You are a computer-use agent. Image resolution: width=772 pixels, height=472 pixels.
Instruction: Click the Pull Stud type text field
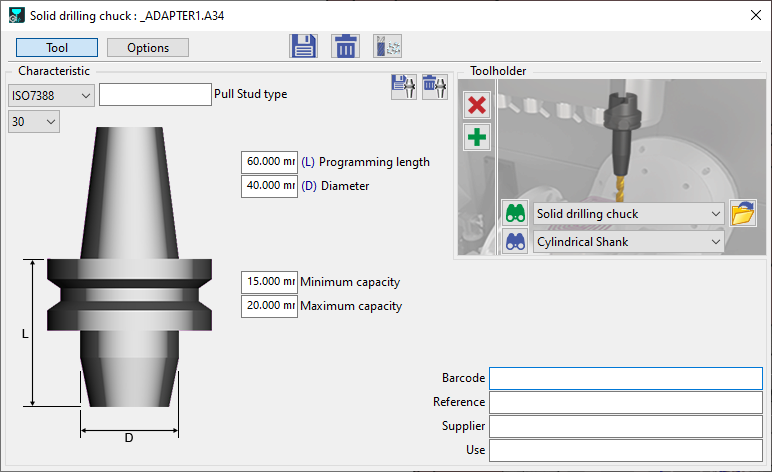pos(155,95)
